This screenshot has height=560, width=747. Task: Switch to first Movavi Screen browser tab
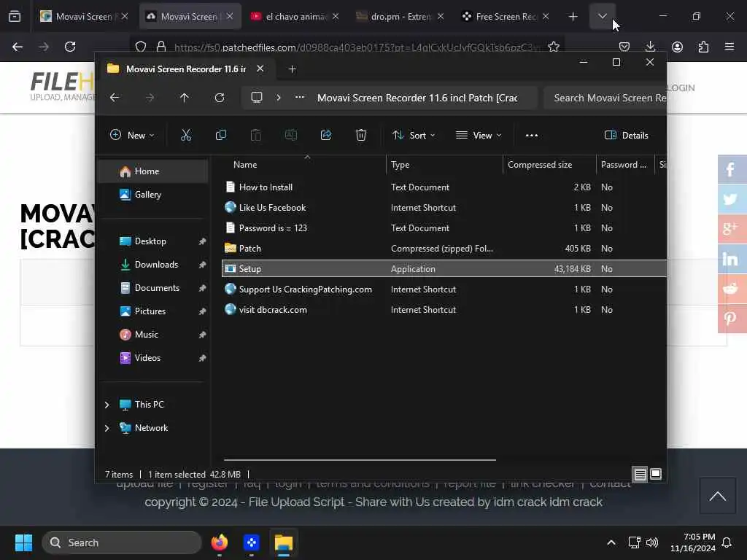84,16
